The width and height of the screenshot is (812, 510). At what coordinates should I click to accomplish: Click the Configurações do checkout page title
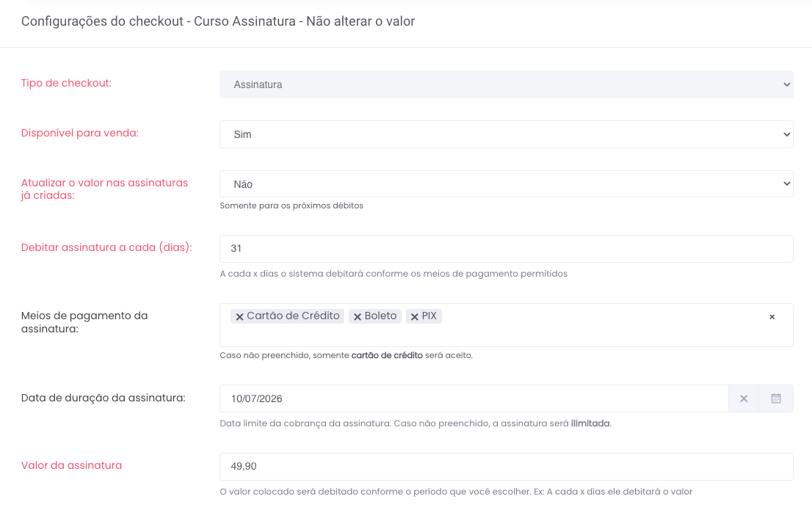tap(218, 21)
